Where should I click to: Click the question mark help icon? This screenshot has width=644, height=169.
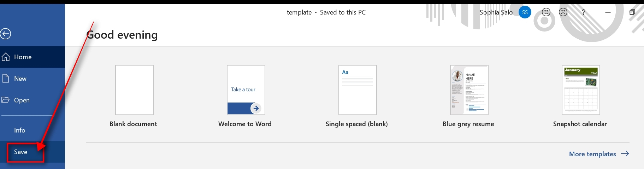(583, 12)
